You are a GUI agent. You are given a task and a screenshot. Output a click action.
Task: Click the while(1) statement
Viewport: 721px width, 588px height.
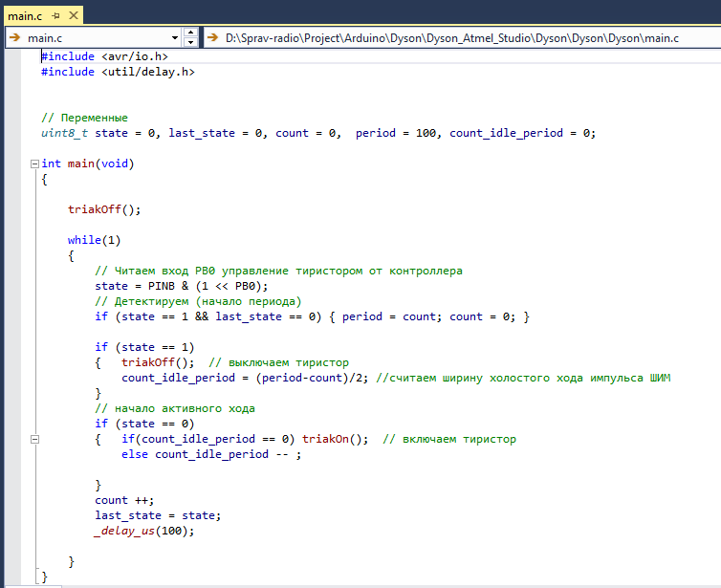tap(95, 240)
